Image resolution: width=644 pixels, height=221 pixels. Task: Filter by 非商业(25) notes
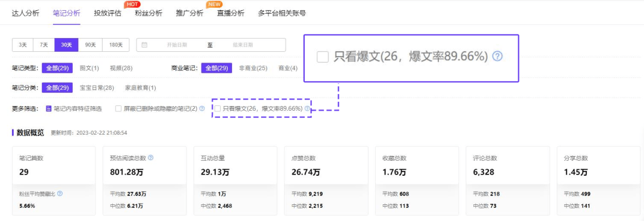pyautogui.click(x=253, y=68)
